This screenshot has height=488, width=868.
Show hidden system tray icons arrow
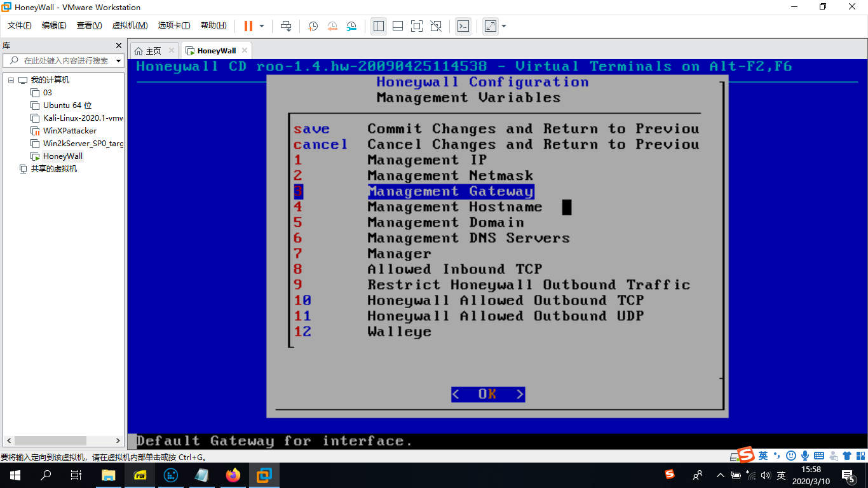[720, 475]
